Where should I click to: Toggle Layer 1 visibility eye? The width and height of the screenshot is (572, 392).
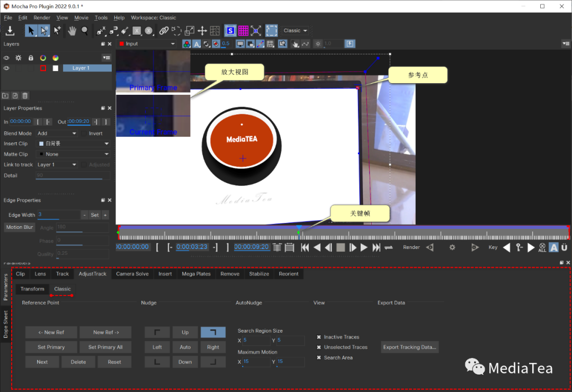pyautogui.click(x=6, y=68)
